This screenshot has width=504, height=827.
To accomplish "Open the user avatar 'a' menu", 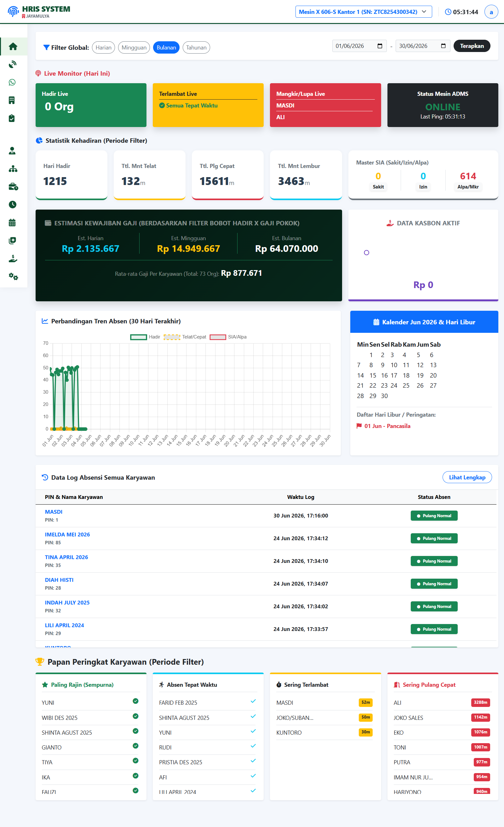I will (x=491, y=12).
